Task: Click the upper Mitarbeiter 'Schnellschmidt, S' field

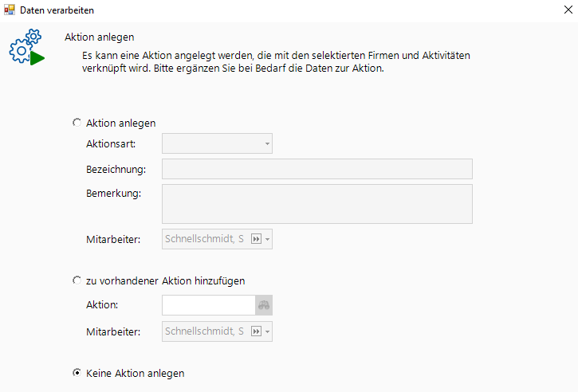Action: tap(205, 239)
